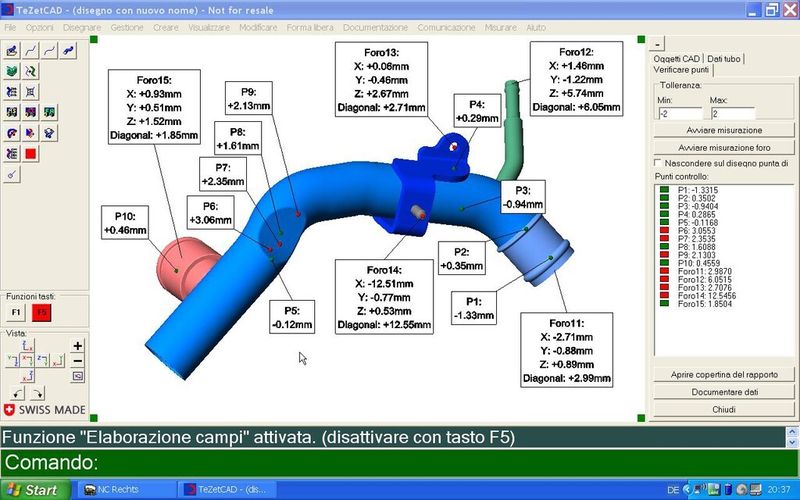The width and height of the screenshot is (800, 500).
Task: Collapse the right panel with minus button
Action: coord(657,44)
